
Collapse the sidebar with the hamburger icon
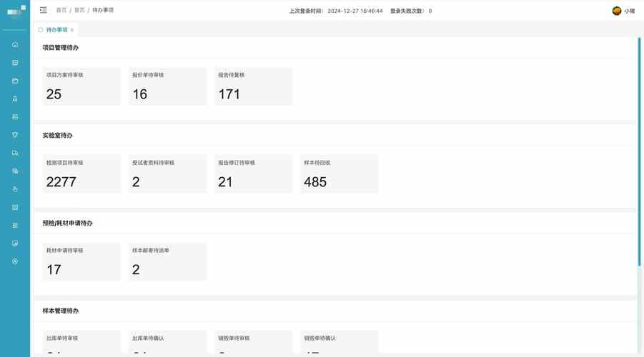[43, 10]
